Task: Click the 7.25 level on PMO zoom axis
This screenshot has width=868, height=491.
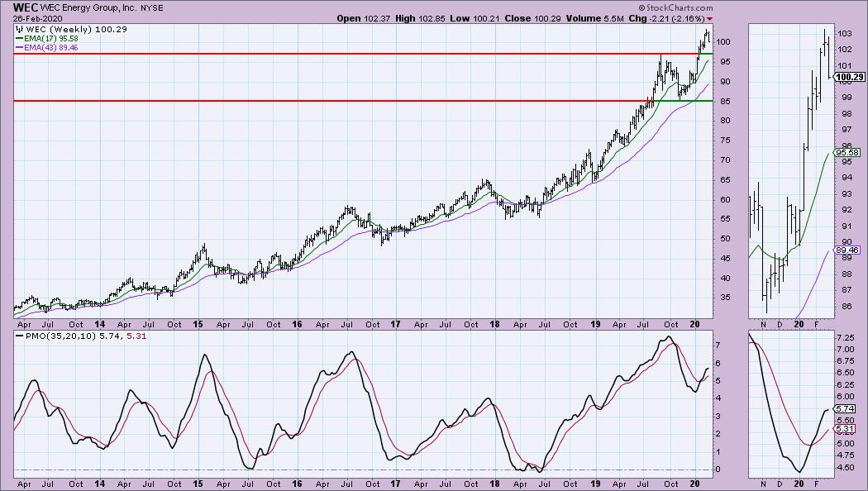Action: 846,338
